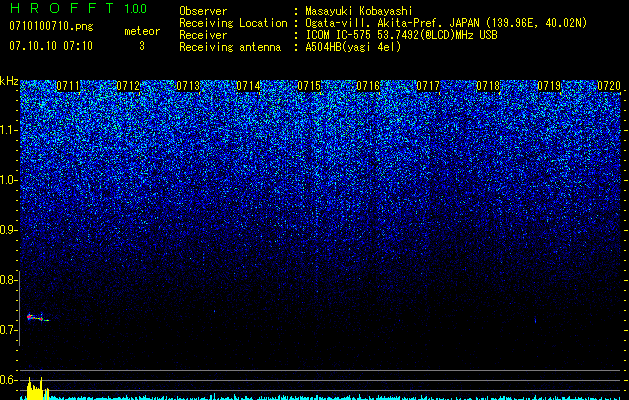This screenshot has height=400, width=629.
Task: Click the 0715 time marker
Action: (x=309, y=86)
